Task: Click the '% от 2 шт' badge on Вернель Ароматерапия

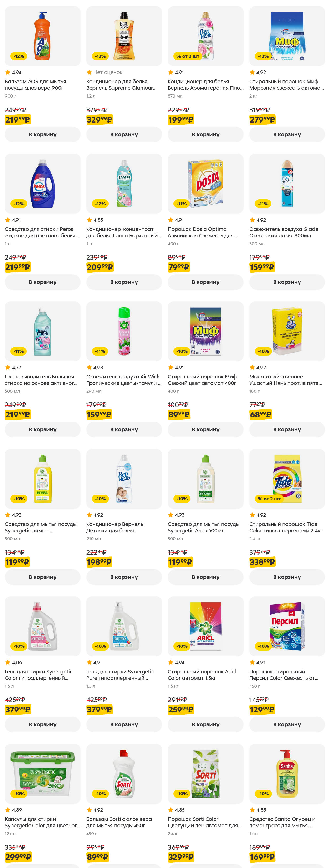Action: tap(188, 56)
